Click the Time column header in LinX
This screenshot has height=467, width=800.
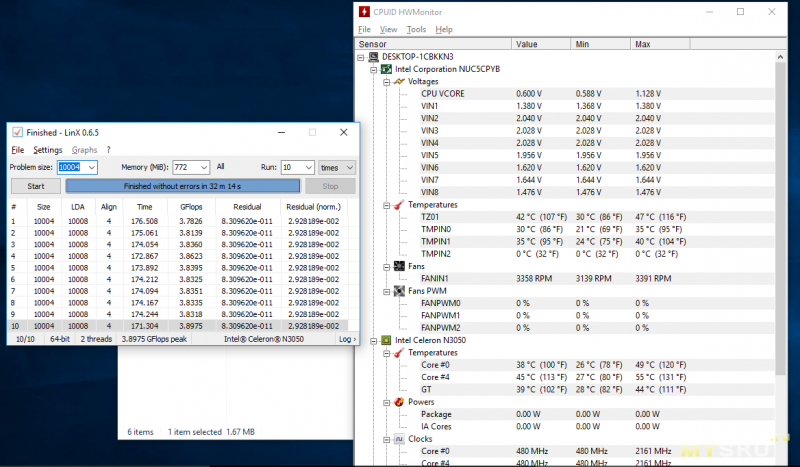tap(145, 207)
